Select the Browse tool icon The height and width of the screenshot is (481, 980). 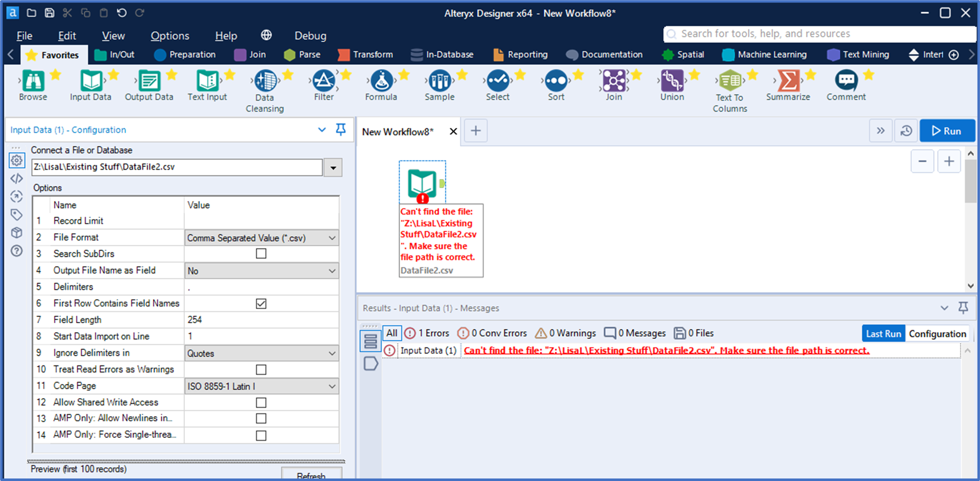coord(33,81)
